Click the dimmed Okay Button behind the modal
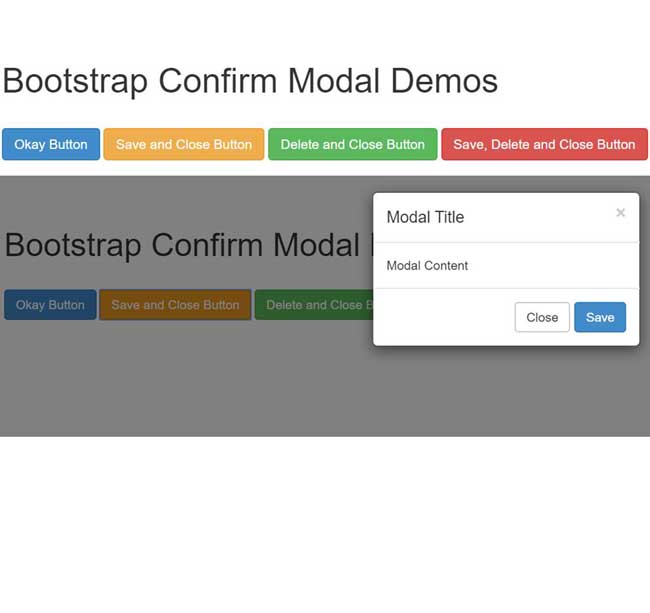Screen dimensions: 650x613 coord(50,305)
